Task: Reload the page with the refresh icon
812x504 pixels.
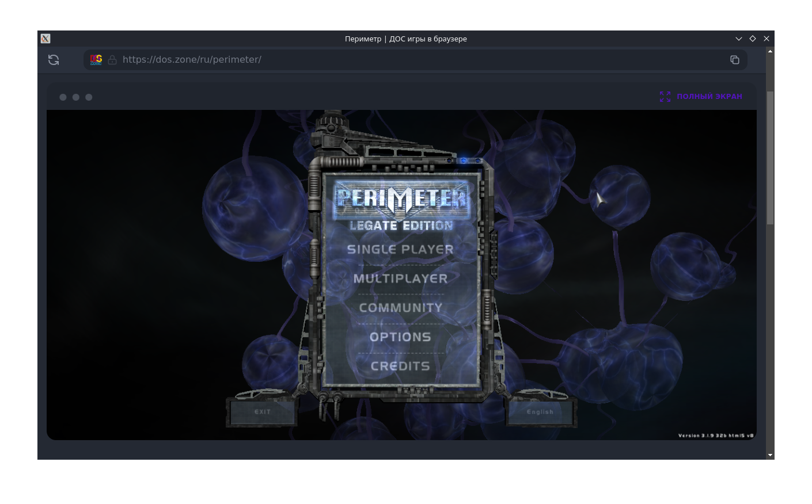Action: 54,60
